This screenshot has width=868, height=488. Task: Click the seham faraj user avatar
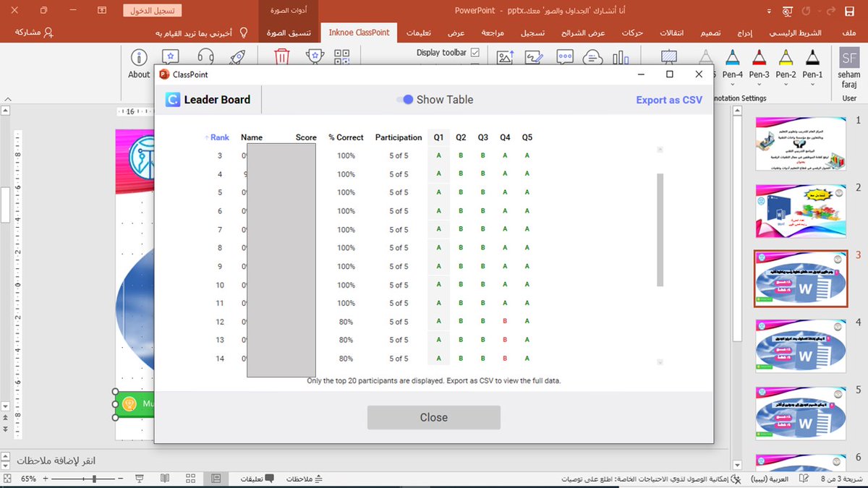click(x=849, y=58)
